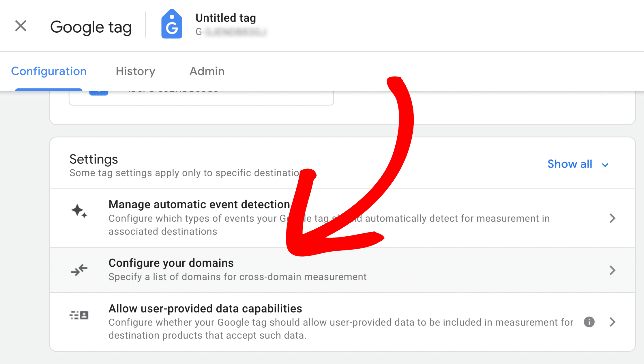Click the info icon beside user-provided data

589,322
